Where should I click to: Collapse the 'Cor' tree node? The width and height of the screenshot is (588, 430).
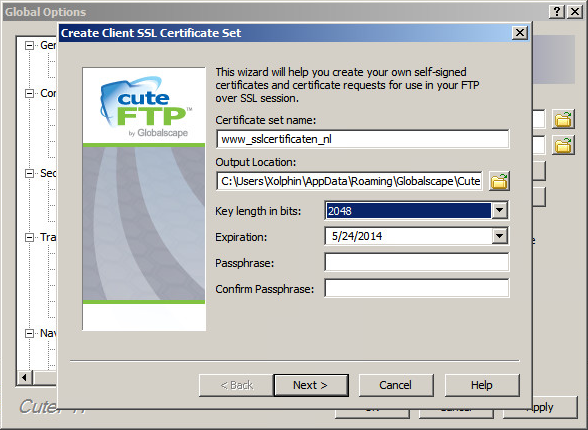click(x=29, y=93)
